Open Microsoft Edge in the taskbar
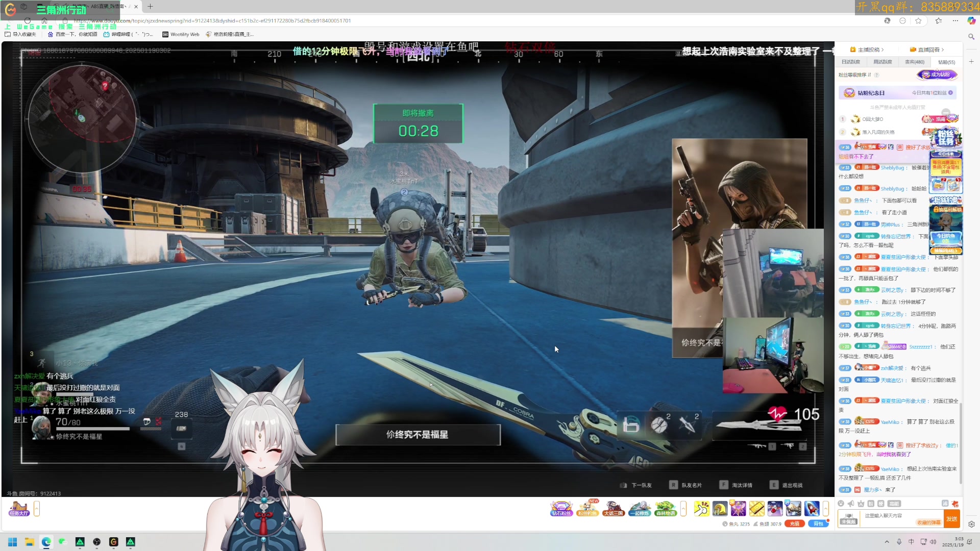This screenshot has width=980, height=551. click(x=46, y=542)
